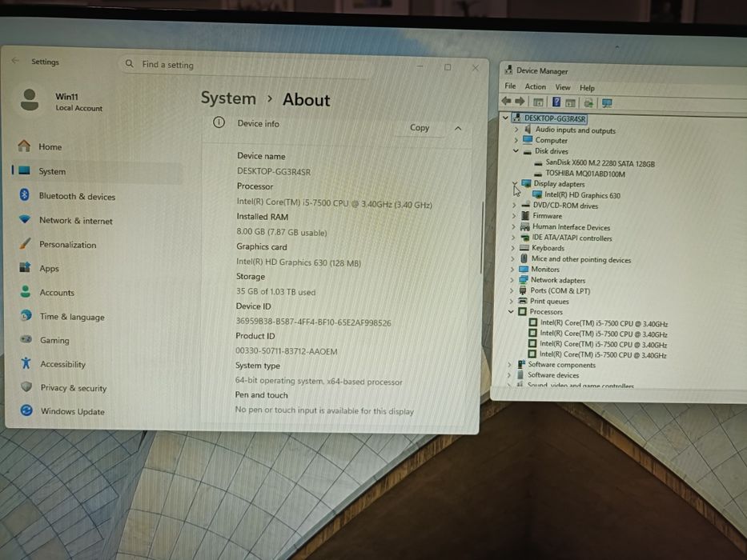Click the Back arrow in Device Manager toolbar
Screen dimensions: 747x560
tap(507, 101)
